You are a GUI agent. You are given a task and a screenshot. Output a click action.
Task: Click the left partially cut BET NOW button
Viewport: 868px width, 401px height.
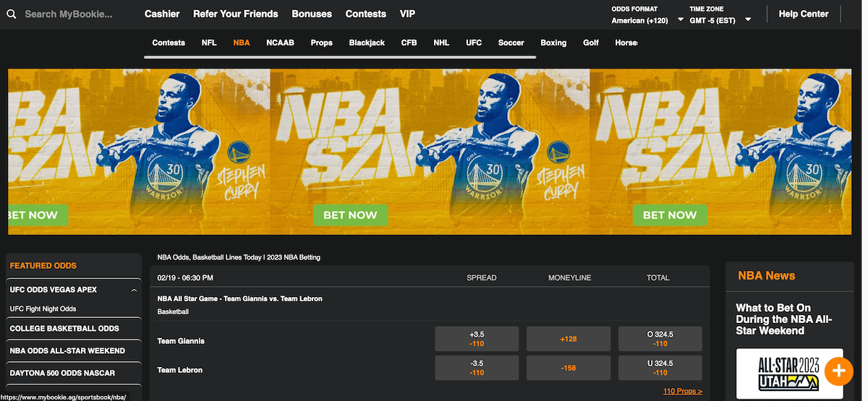click(38, 215)
